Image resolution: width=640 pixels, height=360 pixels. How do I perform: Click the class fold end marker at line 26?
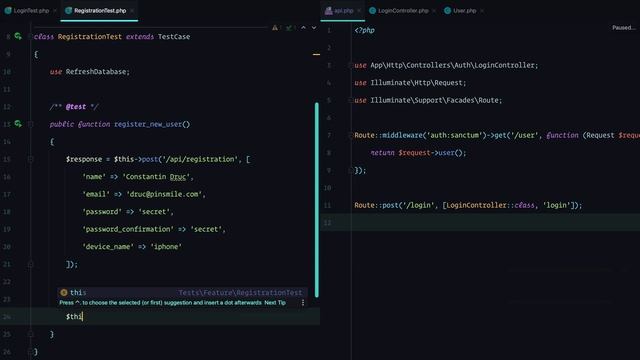click(x=31, y=351)
